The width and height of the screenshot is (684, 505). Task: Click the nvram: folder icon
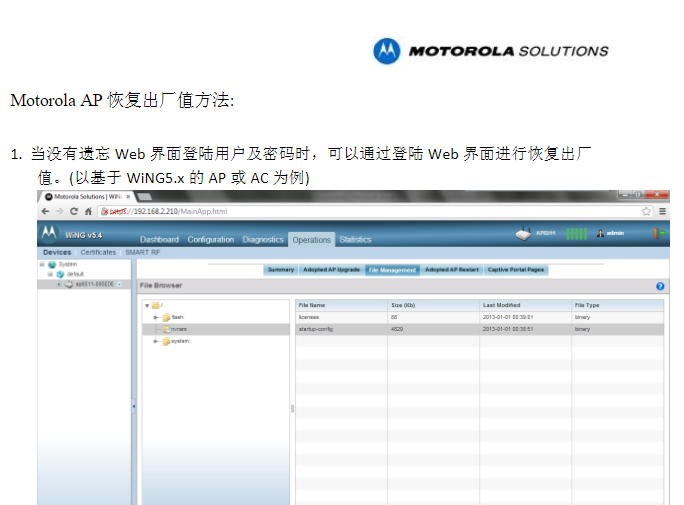(166, 329)
